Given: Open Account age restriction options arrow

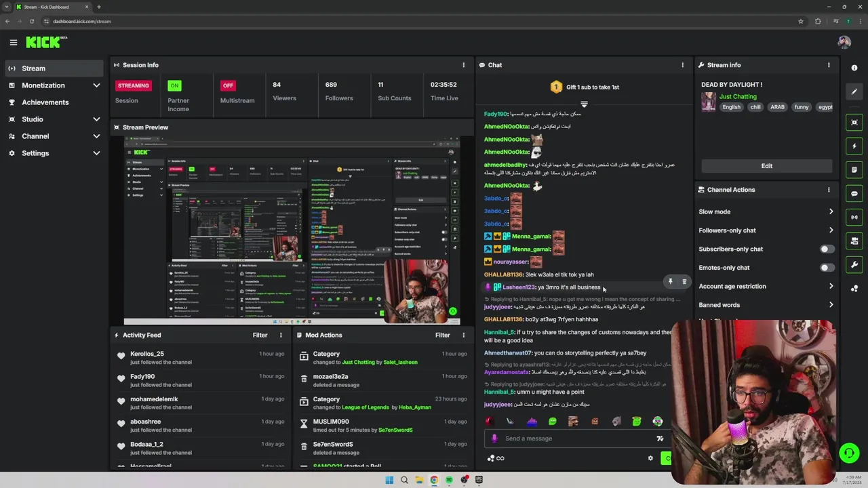Looking at the screenshot, I should click(831, 286).
